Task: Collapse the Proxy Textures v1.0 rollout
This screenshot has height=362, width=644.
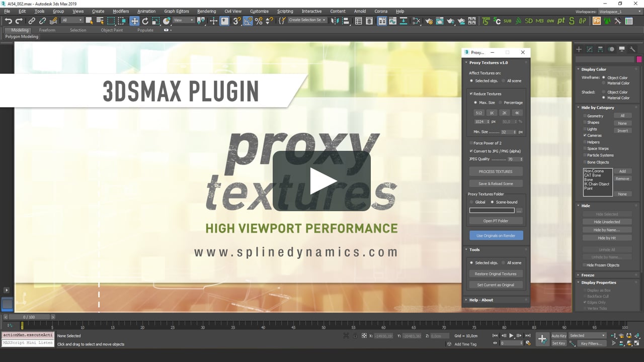Action: (489, 63)
